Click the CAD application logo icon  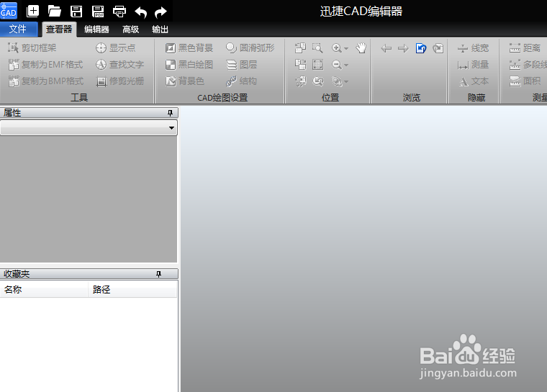pos(9,11)
